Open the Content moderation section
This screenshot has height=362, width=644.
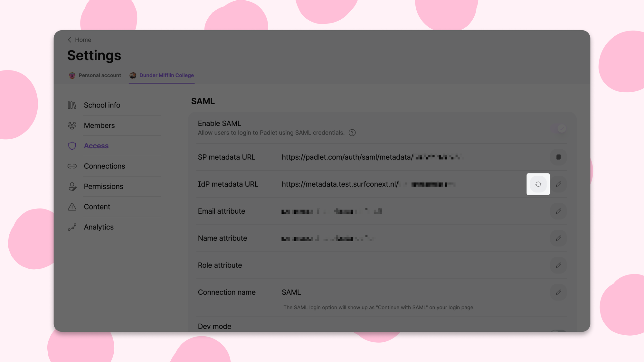[x=97, y=207]
